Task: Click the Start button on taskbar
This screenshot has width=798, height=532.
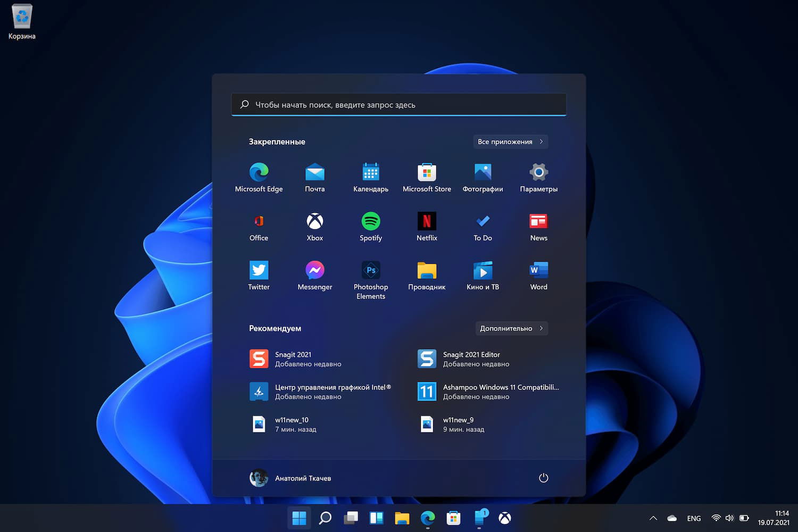Action: pos(300,518)
